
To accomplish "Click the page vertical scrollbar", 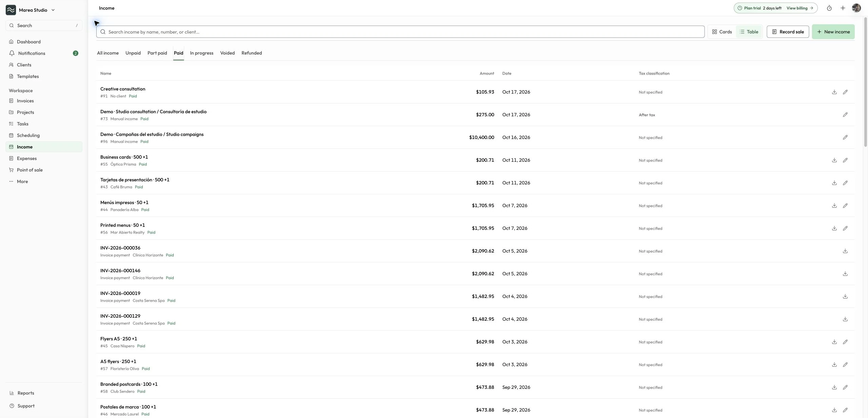I will tap(865, 81).
